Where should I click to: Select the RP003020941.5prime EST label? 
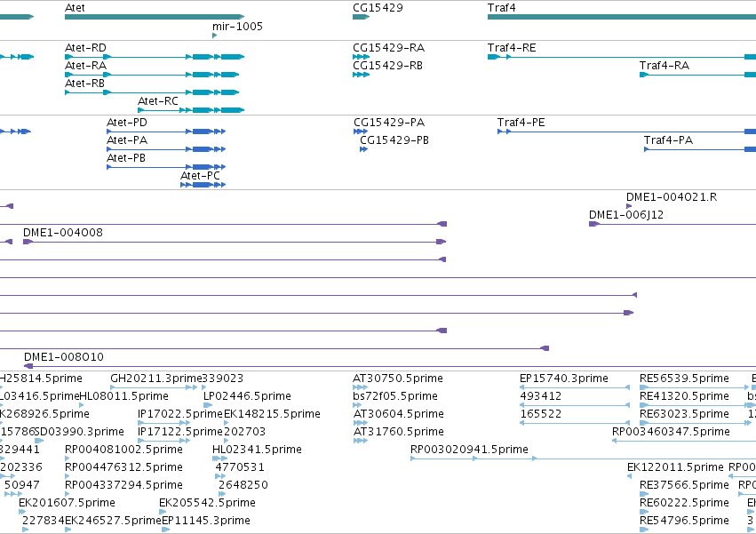click(469, 450)
